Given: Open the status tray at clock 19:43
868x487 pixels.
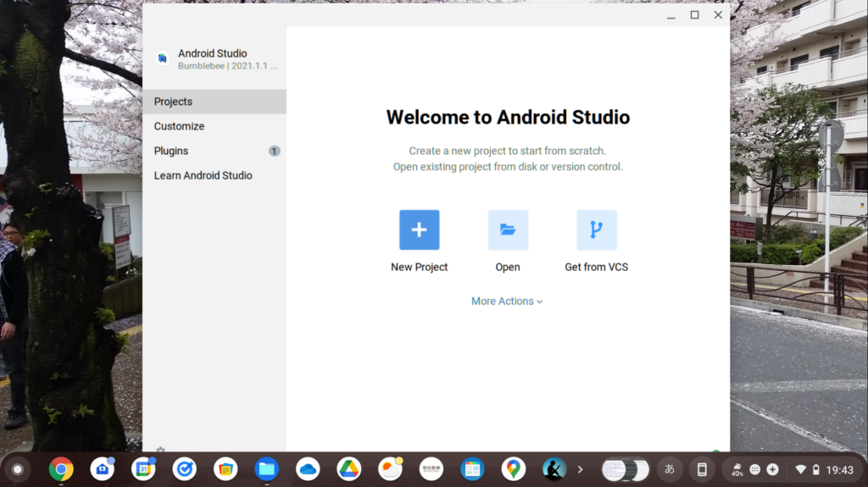Looking at the screenshot, I should pos(826,470).
